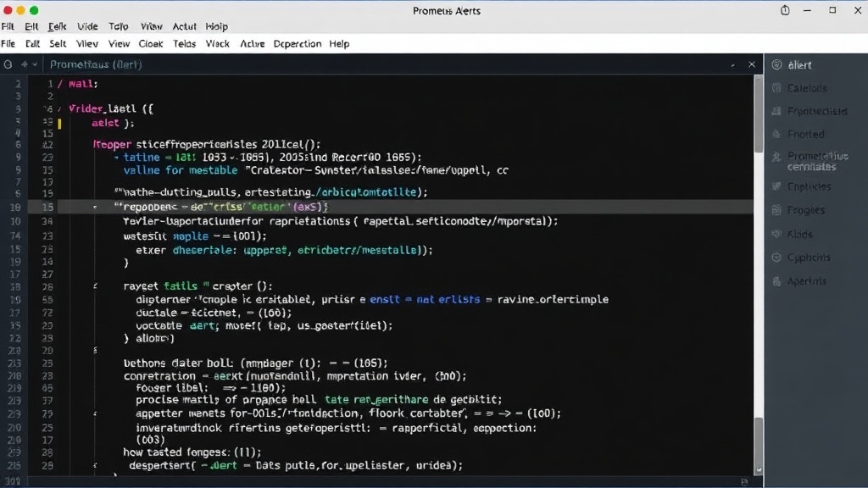868x488 pixels.
Task: Click the vertical scrollbar thumb in editor
Action: 759,114
